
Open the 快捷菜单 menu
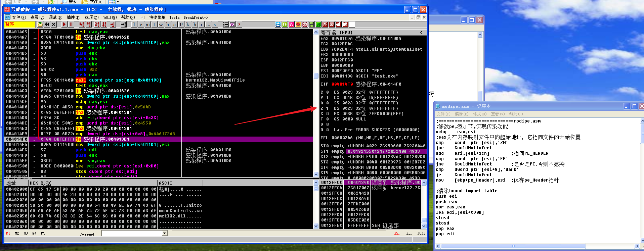(x=157, y=17)
